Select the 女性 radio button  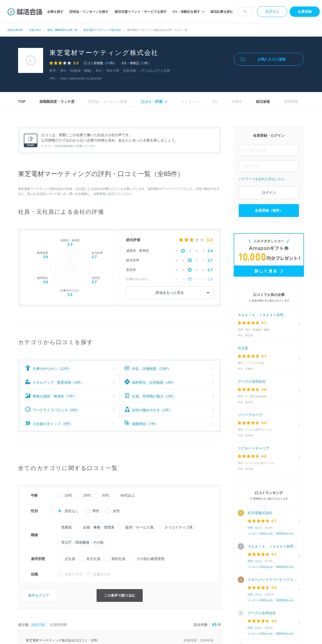108,511
